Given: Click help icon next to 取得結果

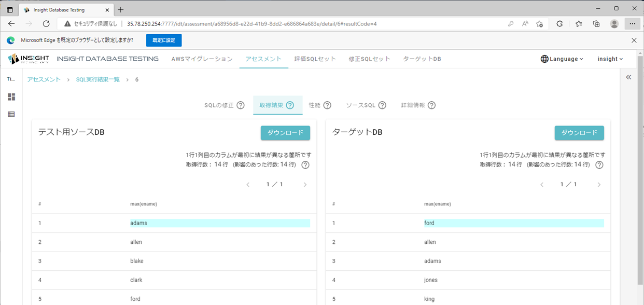Looking at the screenshot, I should point(290,105).
